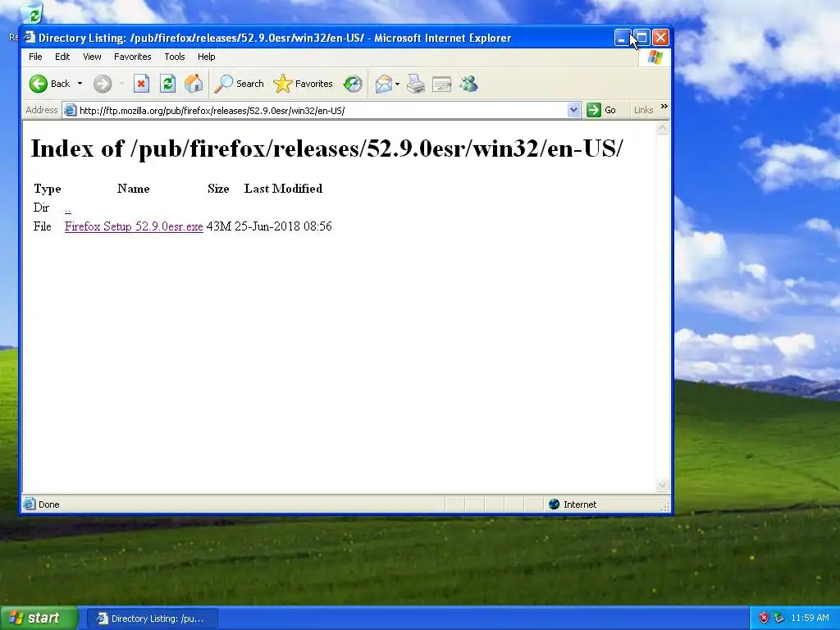Close the Internet Explorer window
The width and height of the screenshot is (840, 630).
point(661,38)
